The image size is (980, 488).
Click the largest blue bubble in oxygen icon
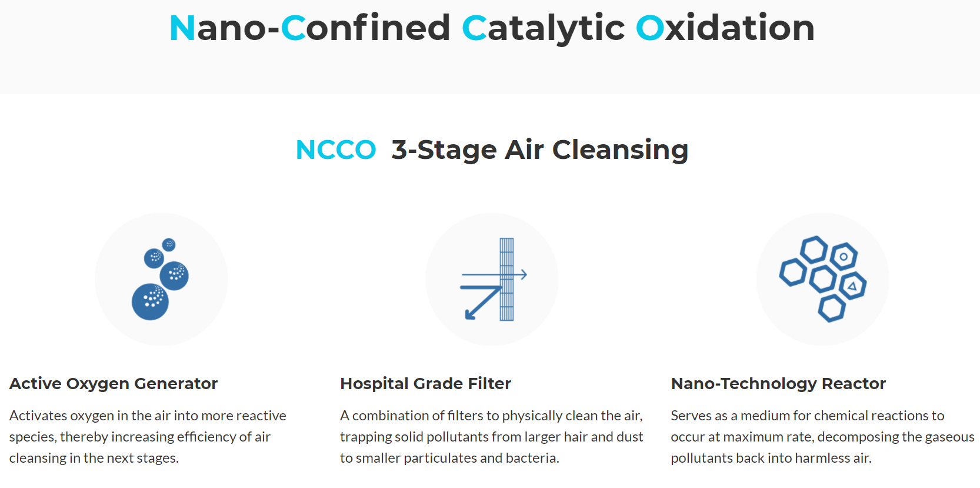click(150, 302)
